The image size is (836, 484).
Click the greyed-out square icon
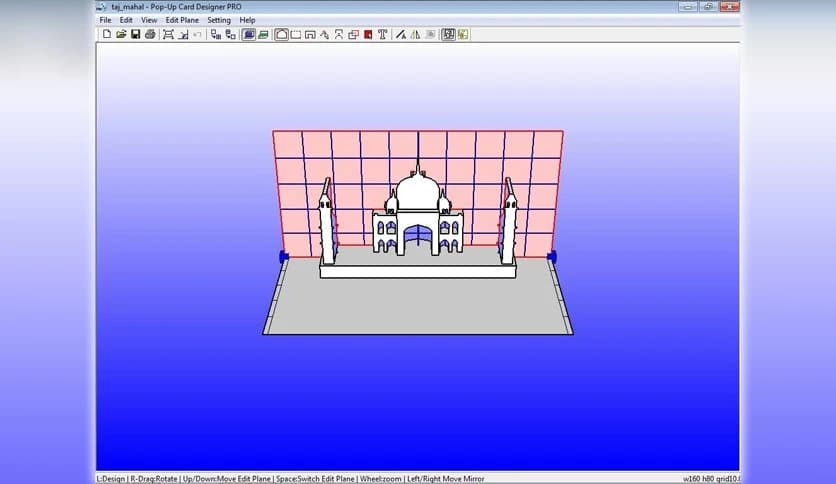coord(430,35)
